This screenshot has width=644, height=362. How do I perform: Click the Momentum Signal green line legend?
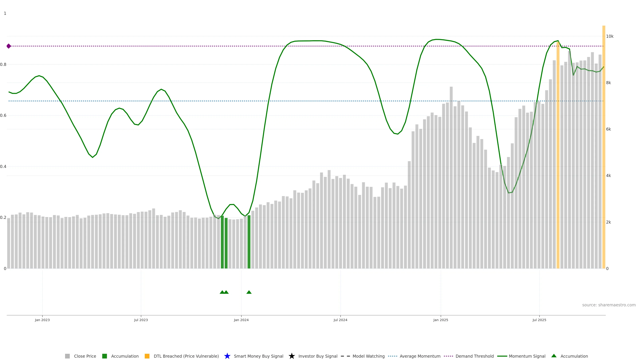tap(502, 356)
